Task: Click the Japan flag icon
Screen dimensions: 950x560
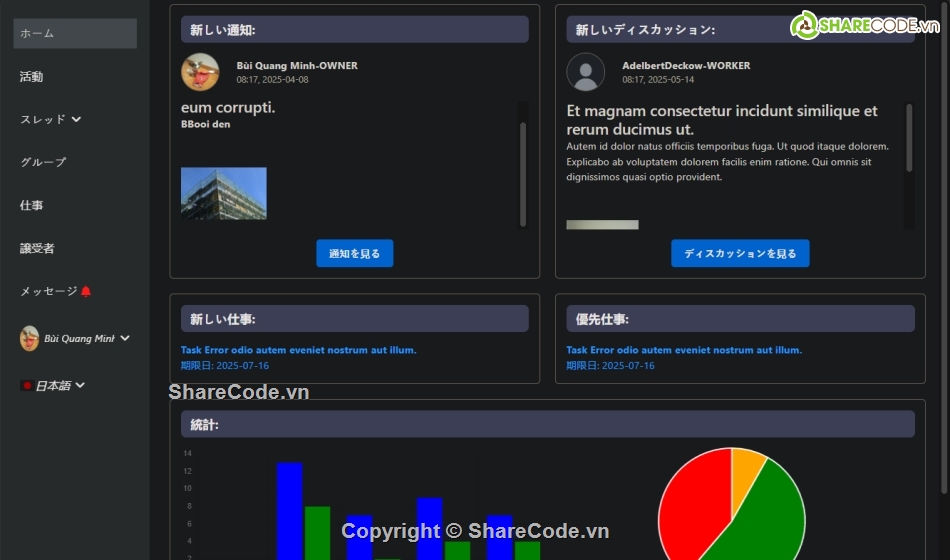Action: tap(27, 385)
